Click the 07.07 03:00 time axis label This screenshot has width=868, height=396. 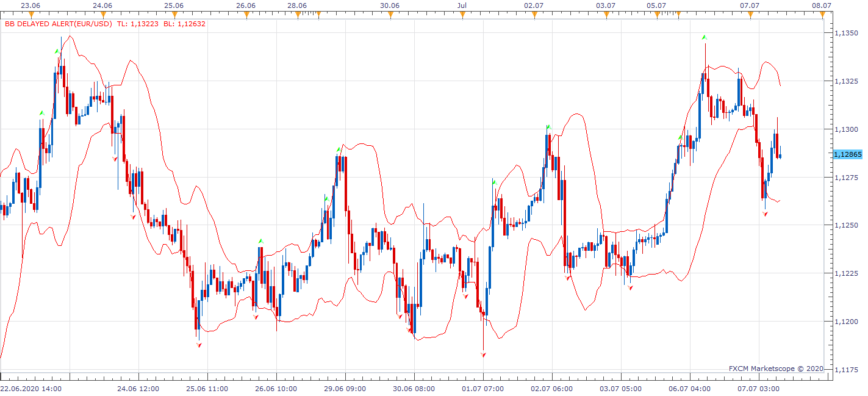click(759, 389)
